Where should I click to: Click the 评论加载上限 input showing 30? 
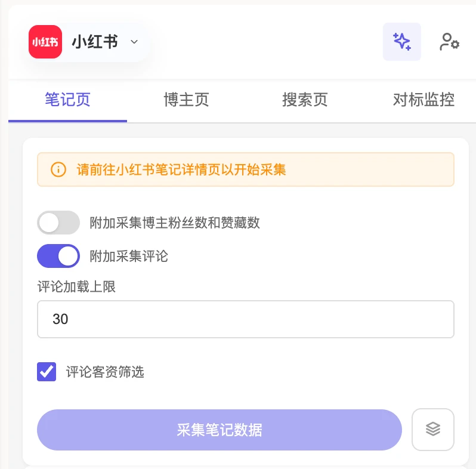point(246,319)
